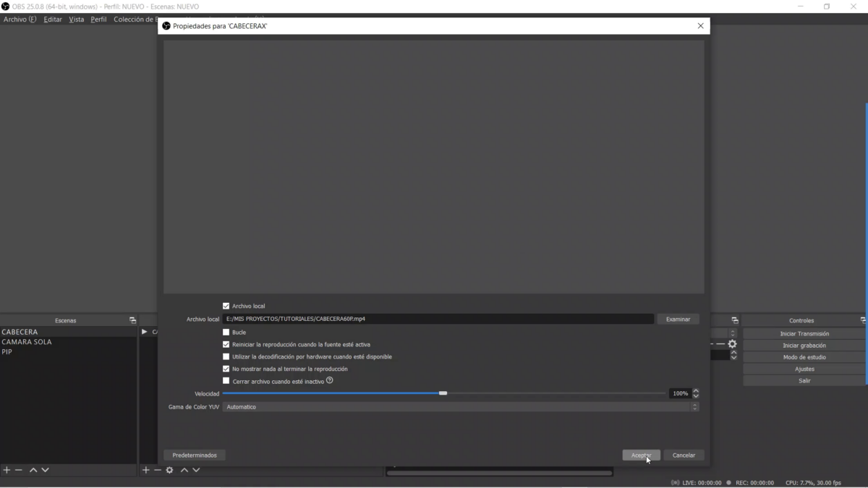868x488 pixels.
Task: Enable the Bucle checkbox
Action: [x=226, y=332]
